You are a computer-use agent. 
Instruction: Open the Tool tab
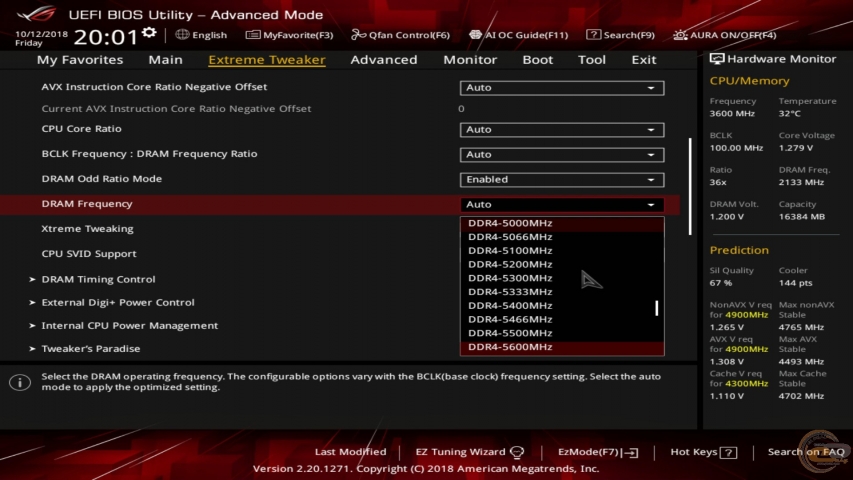592,59
